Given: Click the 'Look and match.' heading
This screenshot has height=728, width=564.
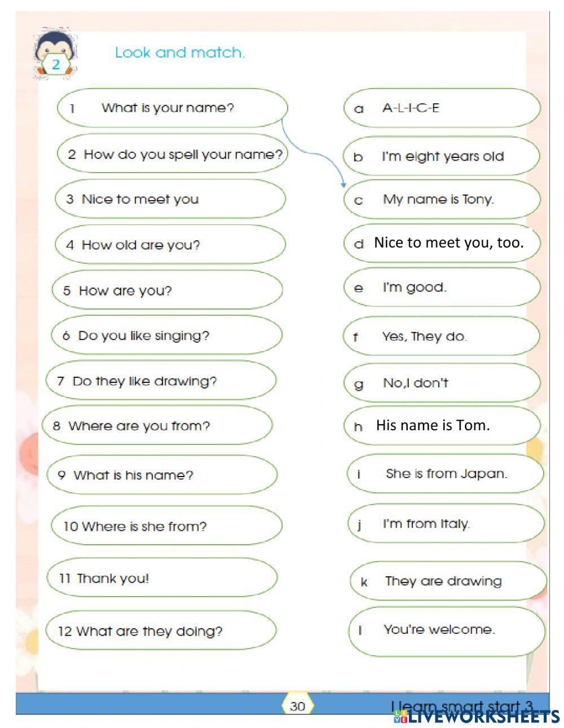Looking at the screenshot, I should point(180,53).
